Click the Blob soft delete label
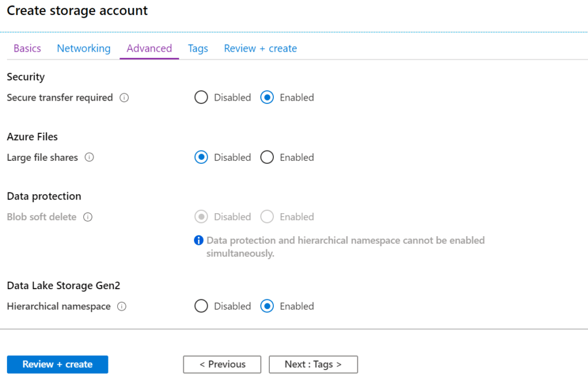588x381 pixels. click(41, 217)
